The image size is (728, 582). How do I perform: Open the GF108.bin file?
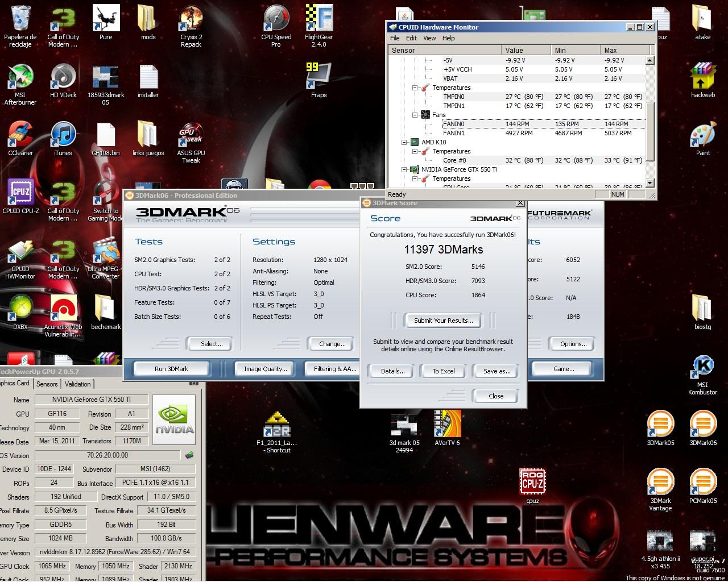pos(106,139)
